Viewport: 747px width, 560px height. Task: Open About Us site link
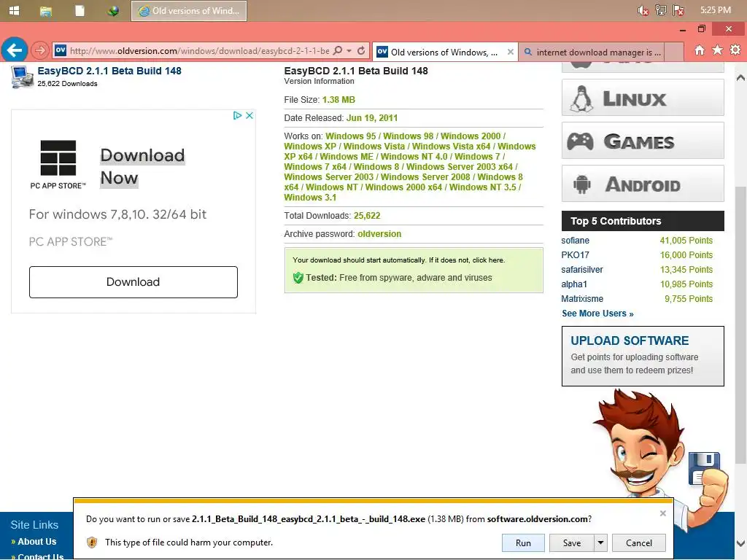(36, 542)
